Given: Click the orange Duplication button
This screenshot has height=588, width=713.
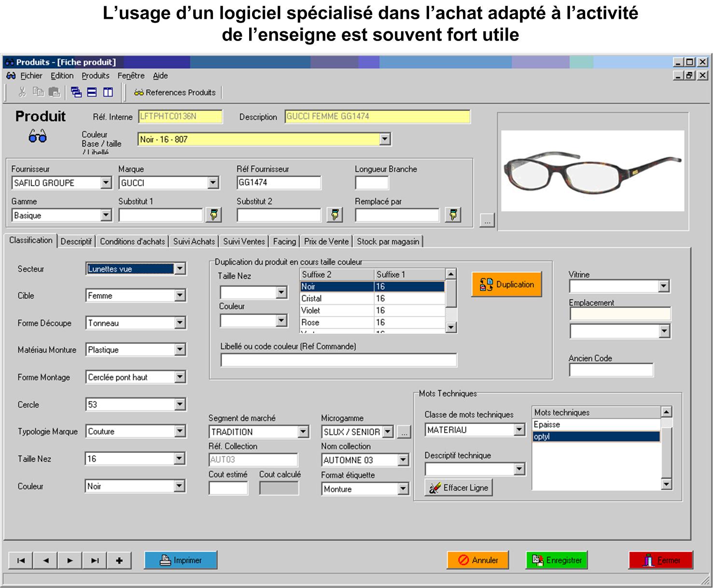Looking at the screenshot, I should (506, 284).
